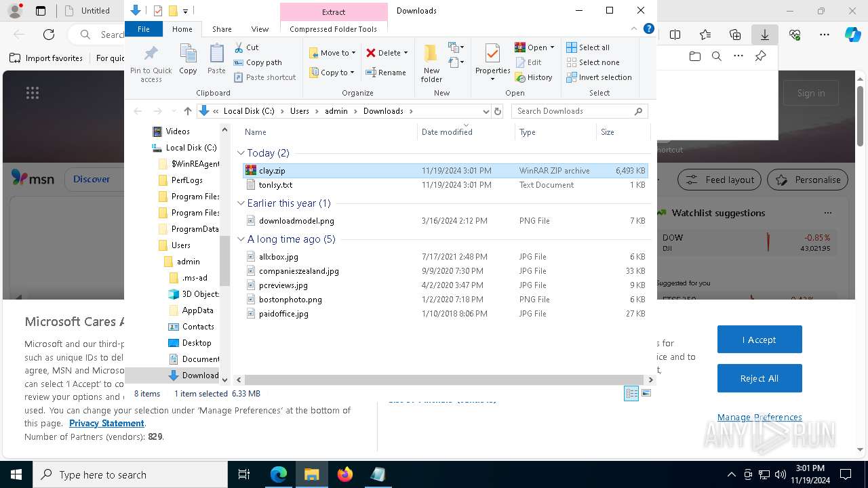
Task: Click Local Disk (C:) breadcrumb
Action: point(249,111)
